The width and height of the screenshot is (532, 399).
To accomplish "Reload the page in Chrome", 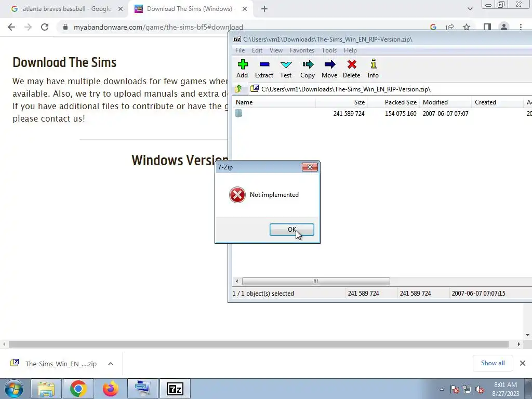I will coord(45,27).
